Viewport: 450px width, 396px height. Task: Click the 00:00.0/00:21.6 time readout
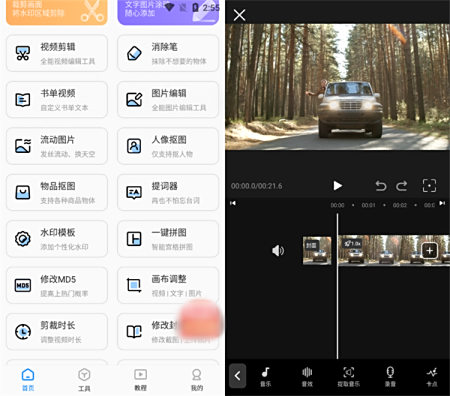pos(257,186)
